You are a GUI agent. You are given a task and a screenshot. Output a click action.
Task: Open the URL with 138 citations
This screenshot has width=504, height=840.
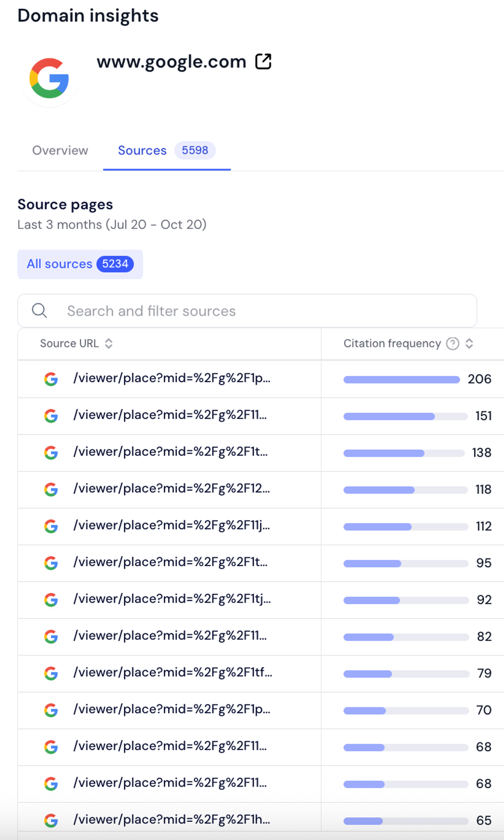[170, 452]
